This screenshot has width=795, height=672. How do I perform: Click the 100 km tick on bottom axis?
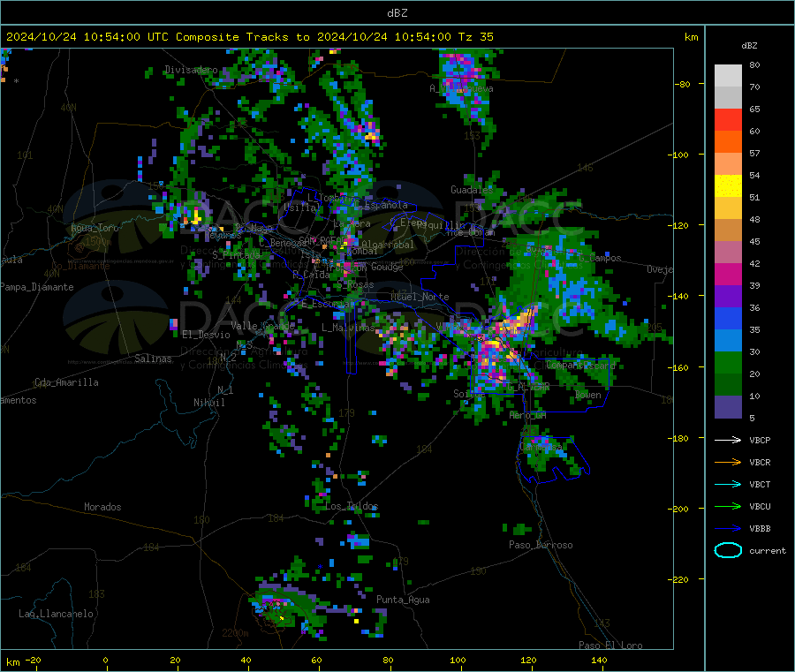[458, 660]
